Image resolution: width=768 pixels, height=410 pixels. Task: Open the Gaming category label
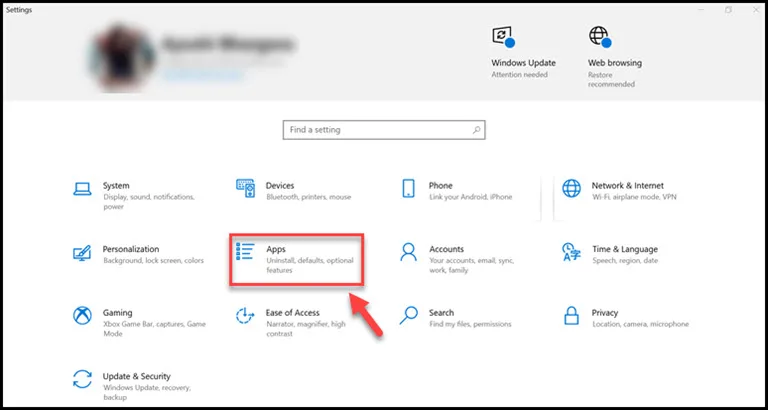(118, 313)
